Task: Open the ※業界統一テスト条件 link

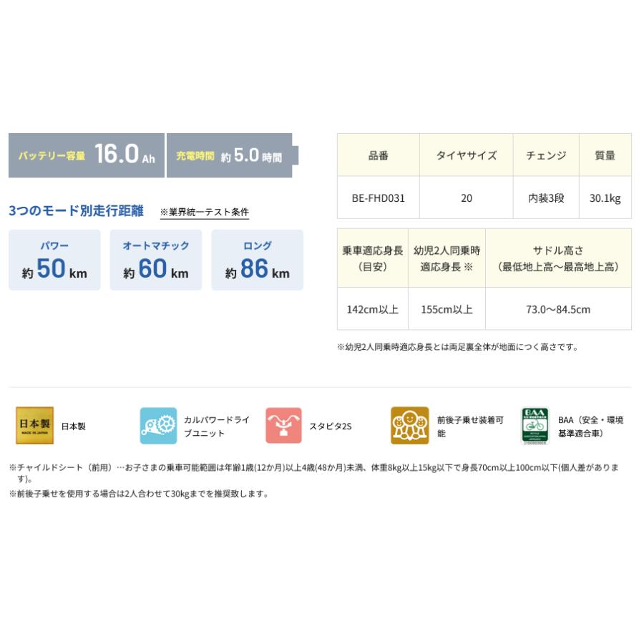Action: [x=203, y=211]
